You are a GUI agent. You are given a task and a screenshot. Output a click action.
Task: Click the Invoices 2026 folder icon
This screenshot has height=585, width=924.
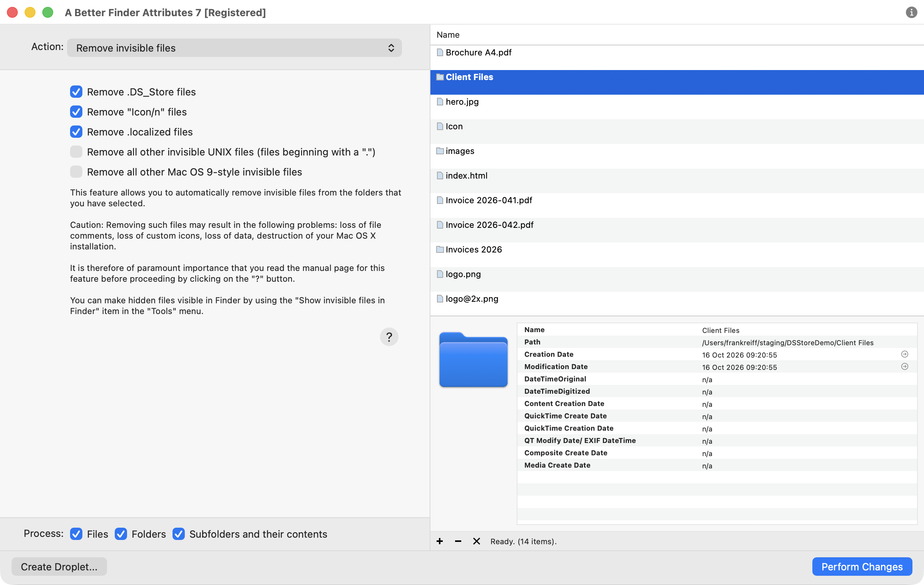tap(440, 249)
